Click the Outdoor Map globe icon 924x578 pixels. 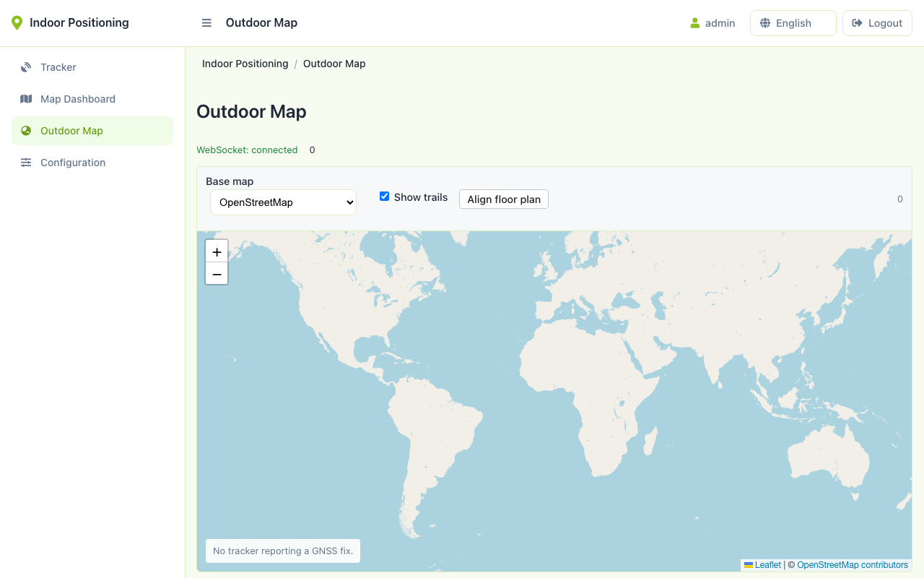coord(26,131)
